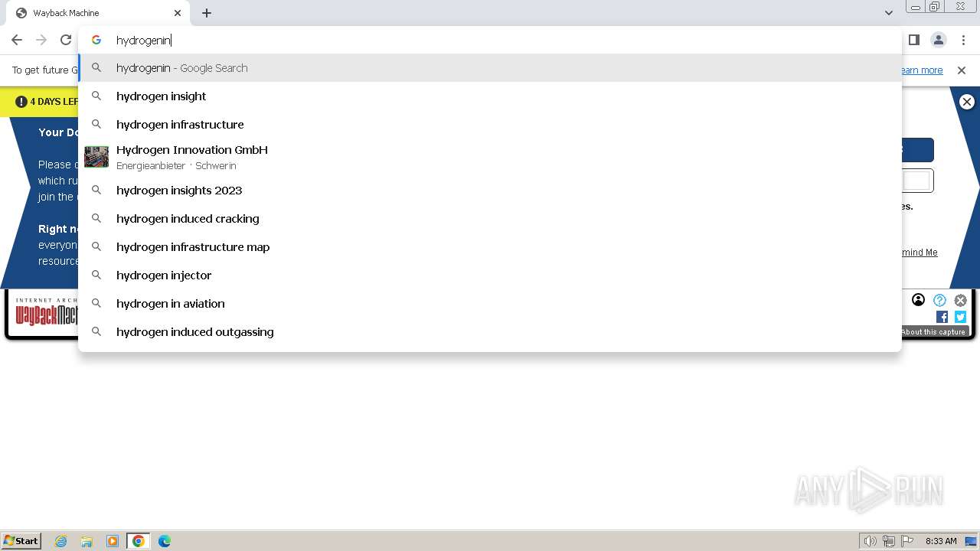Click the Google logo in the address bar
This screenshot has width=980, height=551.
point(96,40)
